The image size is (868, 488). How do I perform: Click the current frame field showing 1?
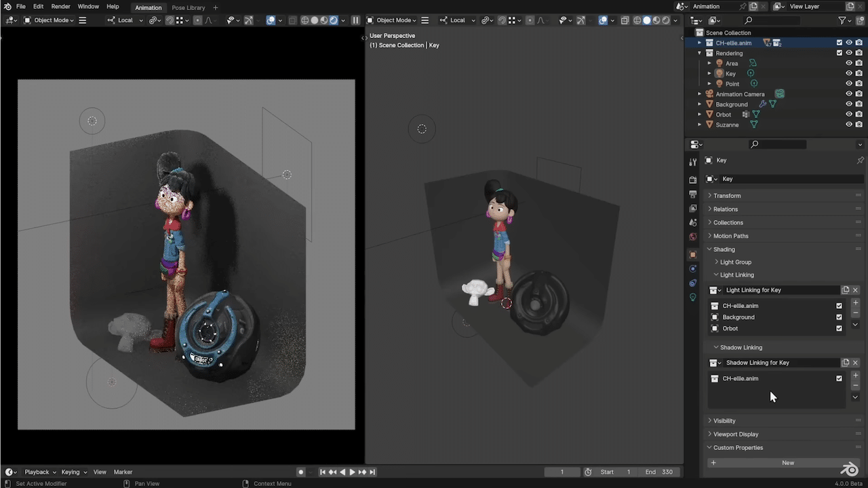561,472
